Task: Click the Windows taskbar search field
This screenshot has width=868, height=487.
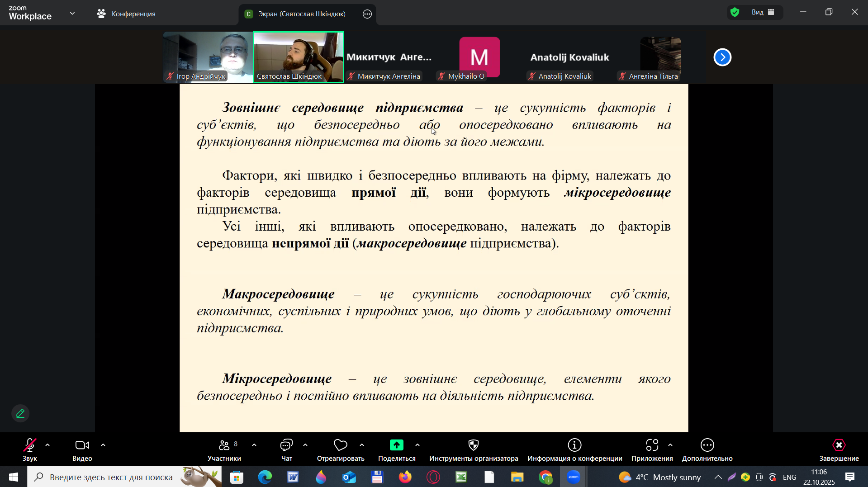Action: [x=111, y=477]
